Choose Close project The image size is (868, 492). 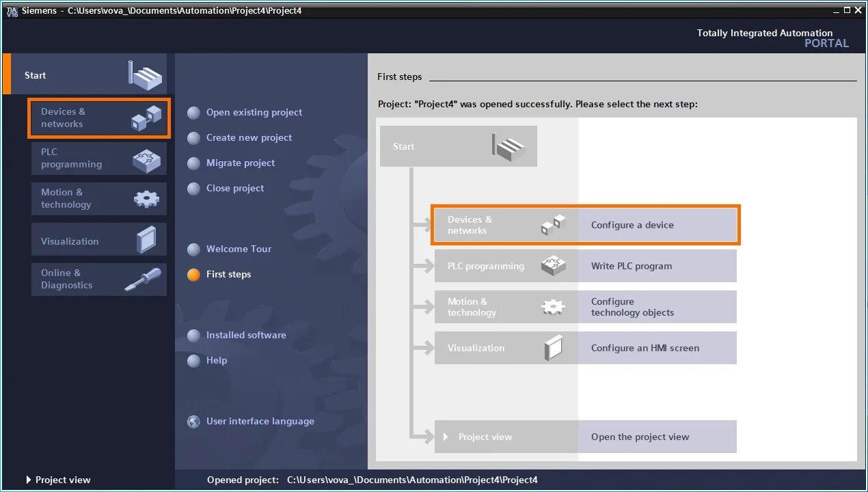tap(235, 189)
